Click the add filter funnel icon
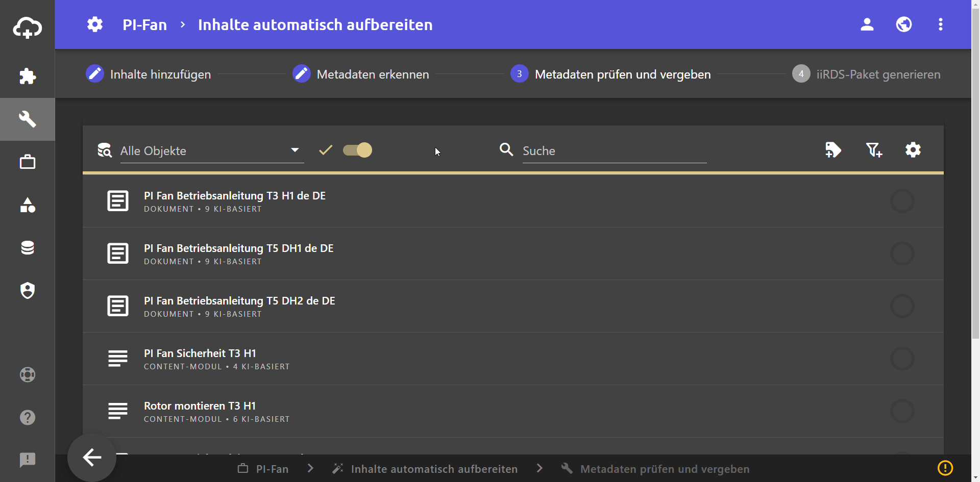 point(874,150)
